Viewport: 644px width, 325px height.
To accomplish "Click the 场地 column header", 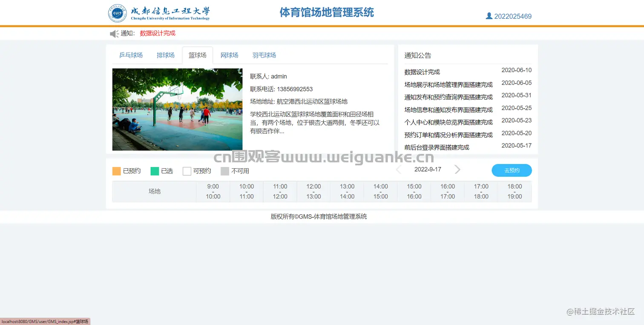I will click(154, 192).
